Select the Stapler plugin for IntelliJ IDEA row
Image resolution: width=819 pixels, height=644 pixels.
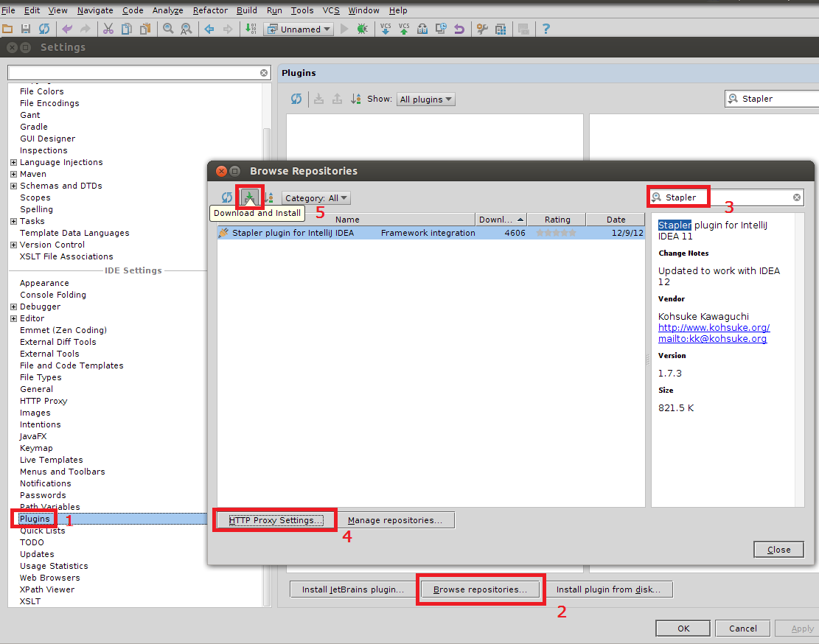coord(431,233)
